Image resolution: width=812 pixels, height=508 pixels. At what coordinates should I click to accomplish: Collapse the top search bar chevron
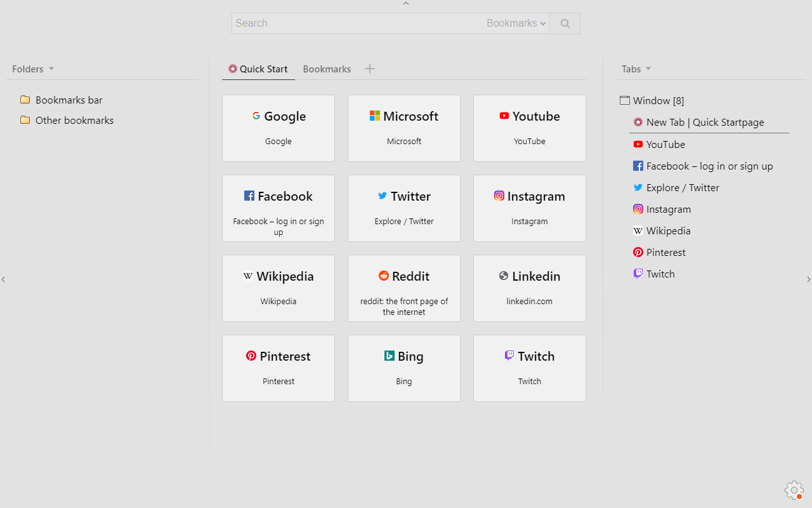pyautogui.click(x=406, y=4)
